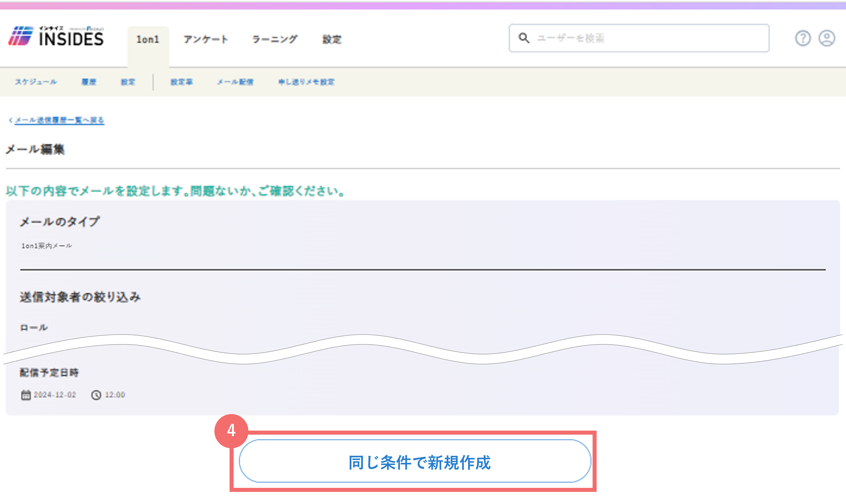Open 設定率 in the sub menu
846x504 pixels.
pyautogui.click(x=182, y=82)
